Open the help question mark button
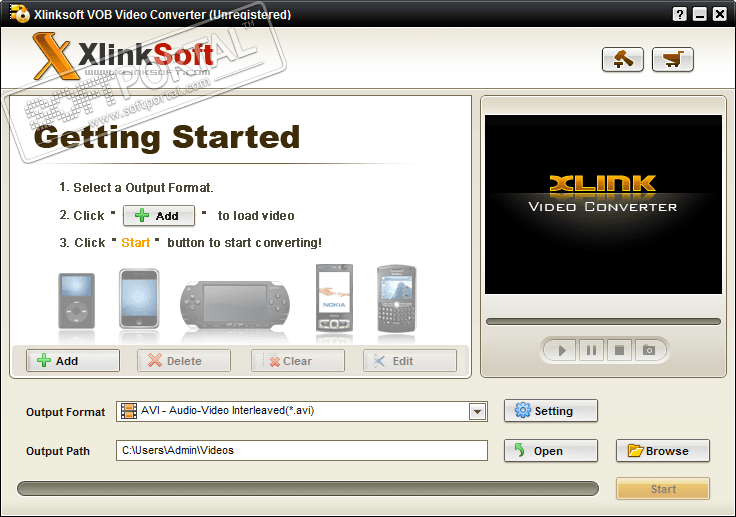The image size is (736, 517). (679, 14)
